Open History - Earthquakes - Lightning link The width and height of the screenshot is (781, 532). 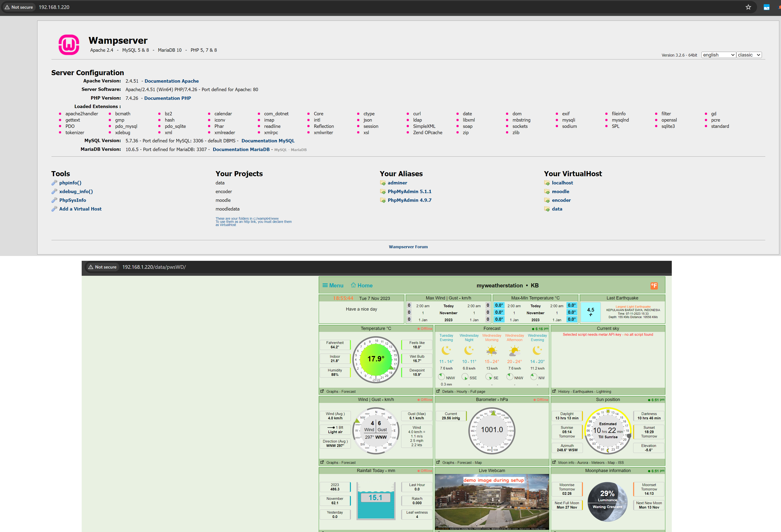coord(584,392)
